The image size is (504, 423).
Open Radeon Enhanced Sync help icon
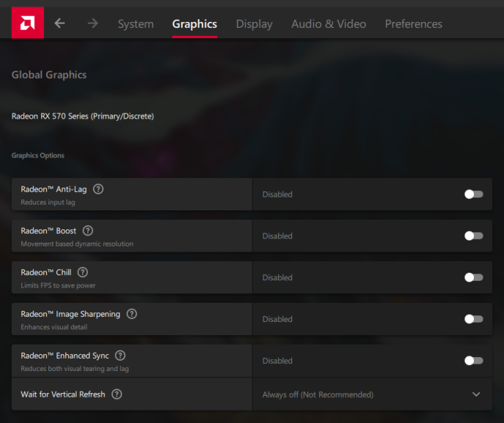[x=120, y=356]
